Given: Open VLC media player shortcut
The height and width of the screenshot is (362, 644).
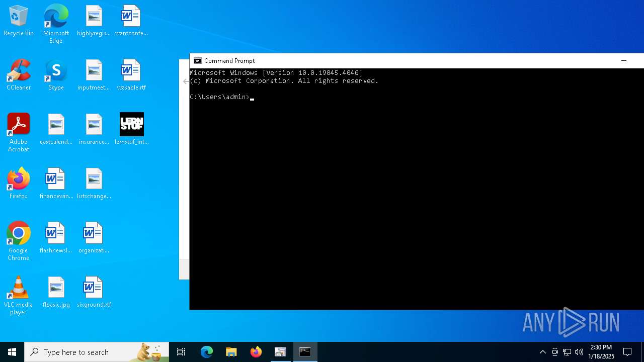Looking at the screenshot, I should tap(19, 296).
